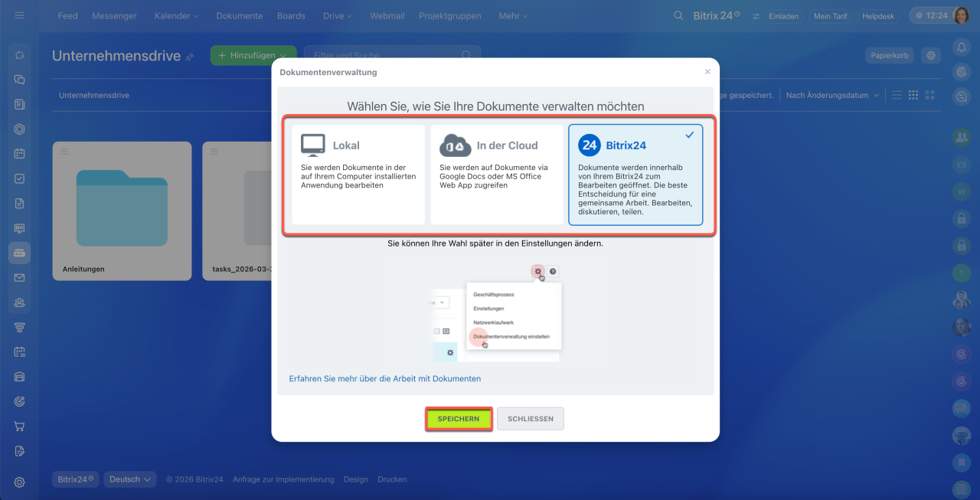The width and height of the screenshot is (980, 500).
Task: Click the pin icon beside Unternehmensdrive title
Action: click(190, 57)
